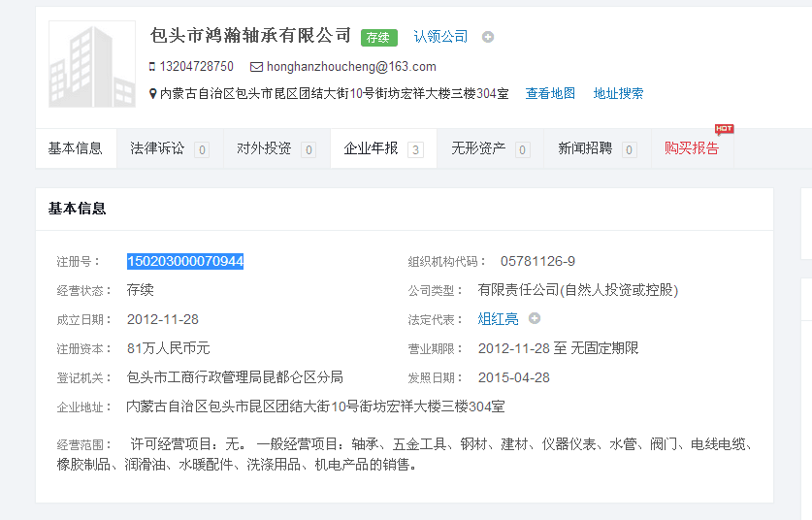Screen dimensions: 812x520
Task: Open the 购买报告 purchase report tab
Action: 692,148
